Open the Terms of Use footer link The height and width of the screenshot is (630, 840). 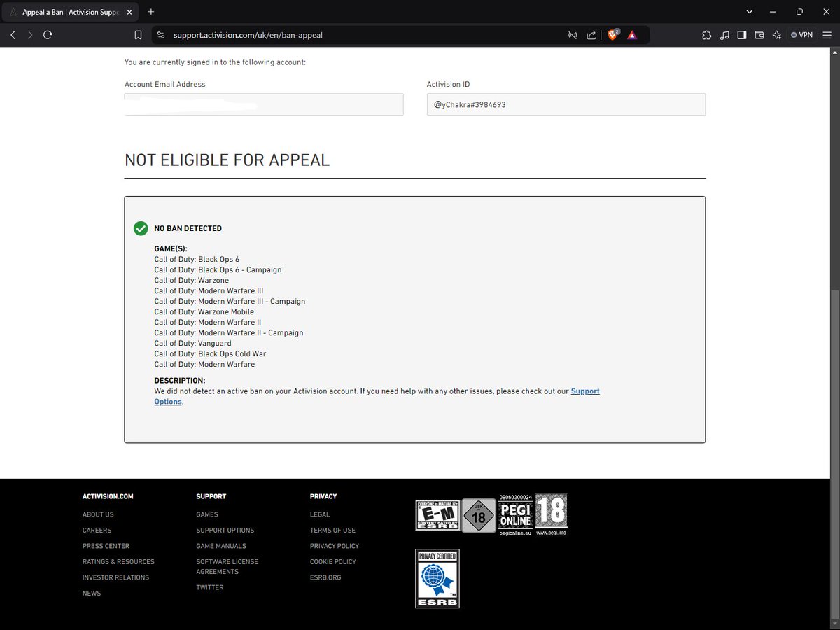332,531
